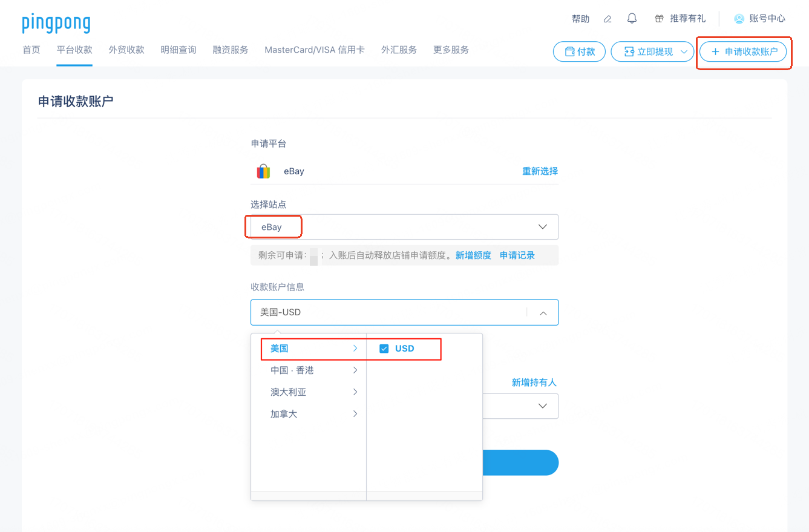Toggle the USD currency checkbox
The width and height of the screenshot is (809, 532).
pos(384,349)
